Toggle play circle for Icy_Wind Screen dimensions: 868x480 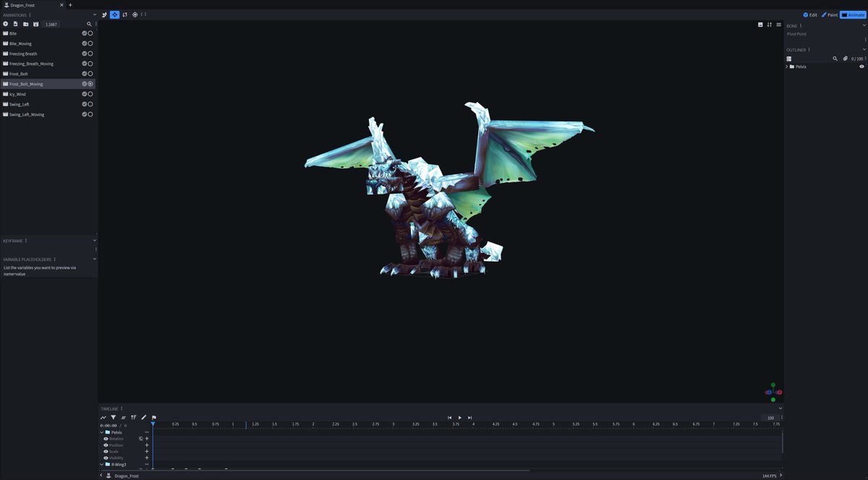pos(90,94)
